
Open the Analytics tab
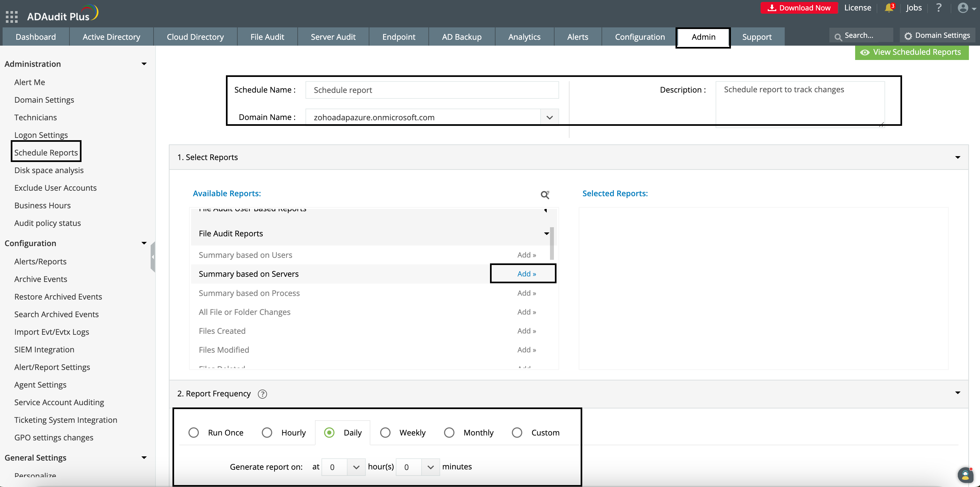524,37
